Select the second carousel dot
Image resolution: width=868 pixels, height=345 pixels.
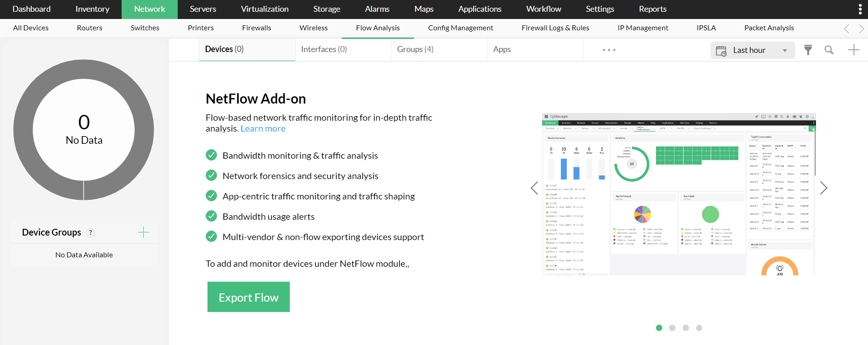click(672, 328)
